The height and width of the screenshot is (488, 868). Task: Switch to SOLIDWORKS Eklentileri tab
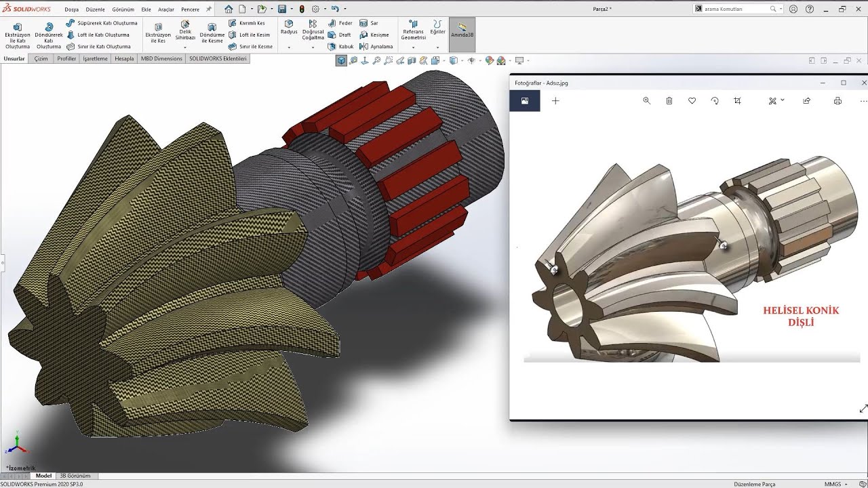point(218,59)
